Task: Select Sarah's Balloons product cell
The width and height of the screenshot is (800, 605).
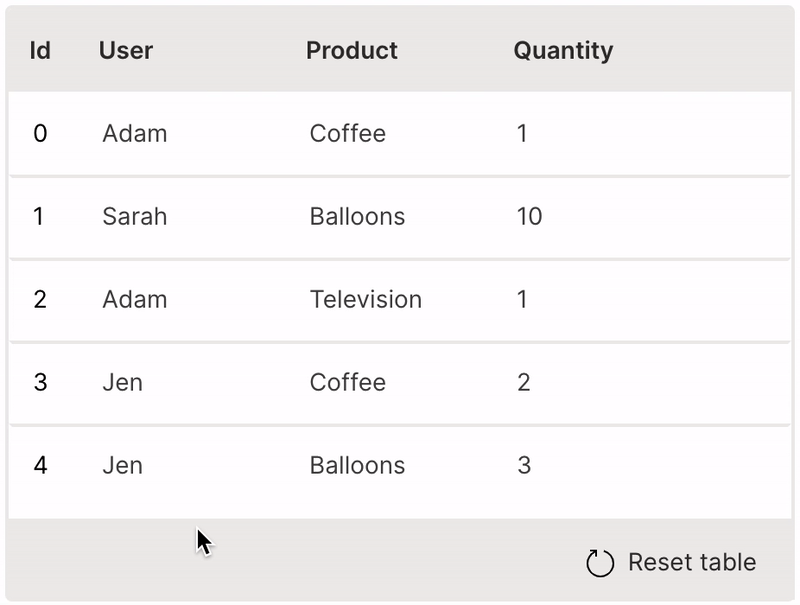Action: (357, 216)
